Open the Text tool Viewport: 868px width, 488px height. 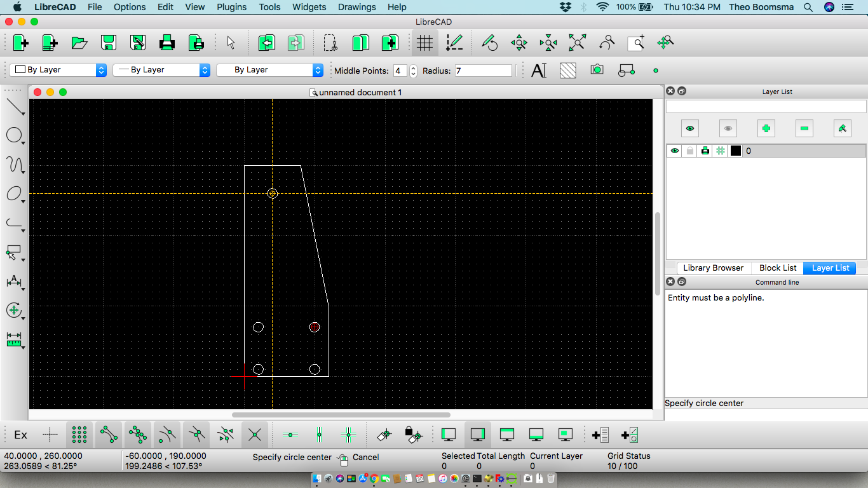tap(538, 71)
